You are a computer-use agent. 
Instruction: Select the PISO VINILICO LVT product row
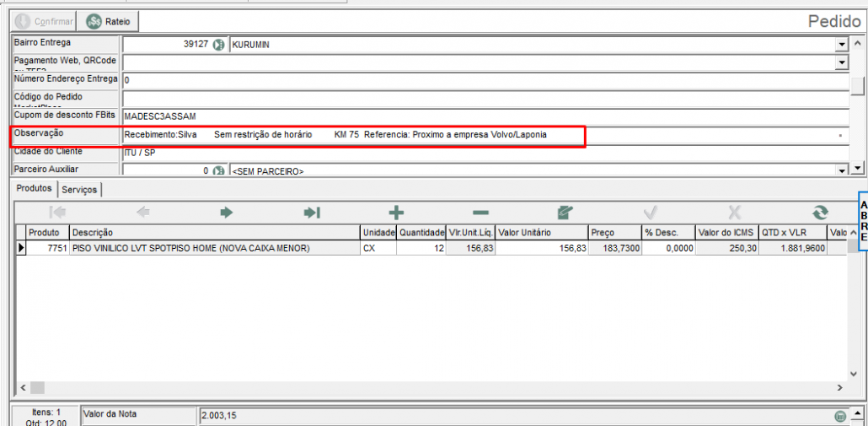pos(191,248)
